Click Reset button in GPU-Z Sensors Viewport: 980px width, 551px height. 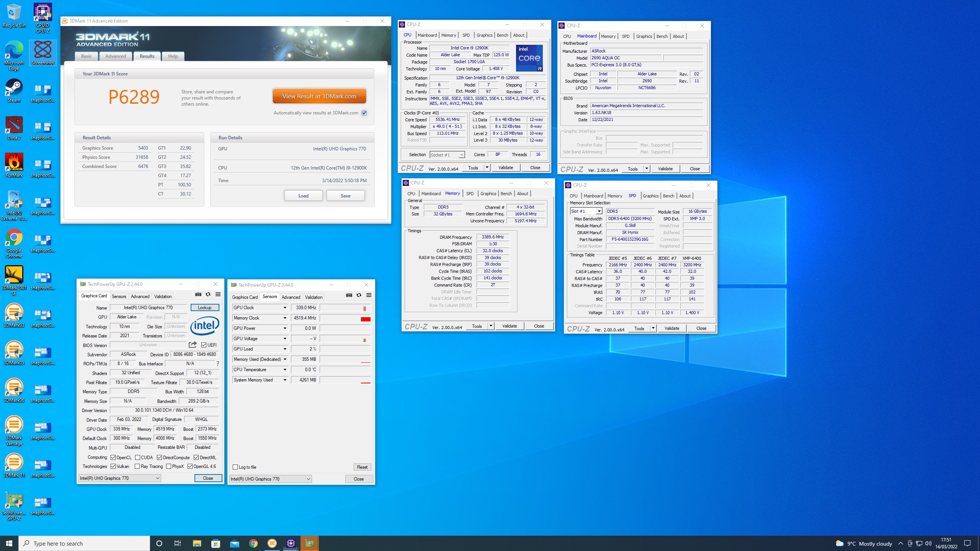pyautogui.click(x=362, y=467)
